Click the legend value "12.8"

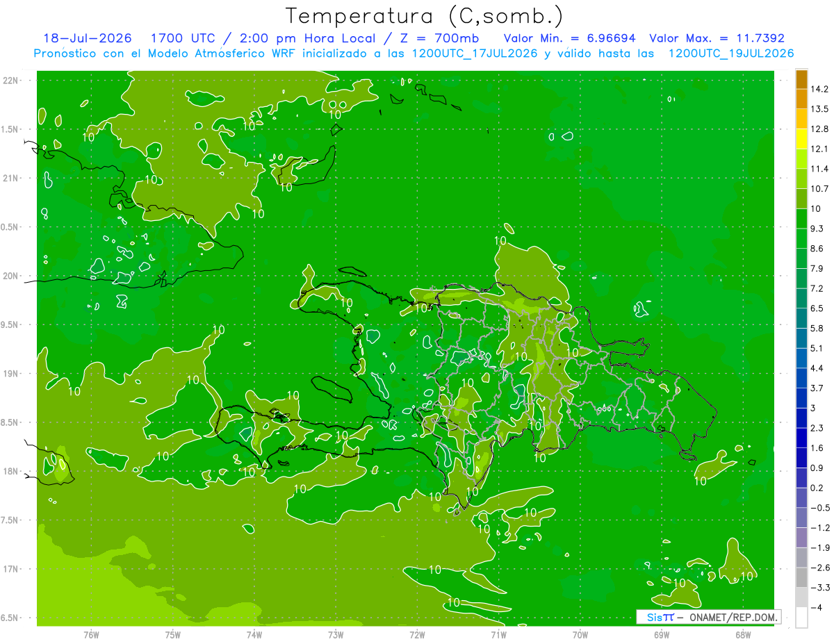tap(820, 129)
